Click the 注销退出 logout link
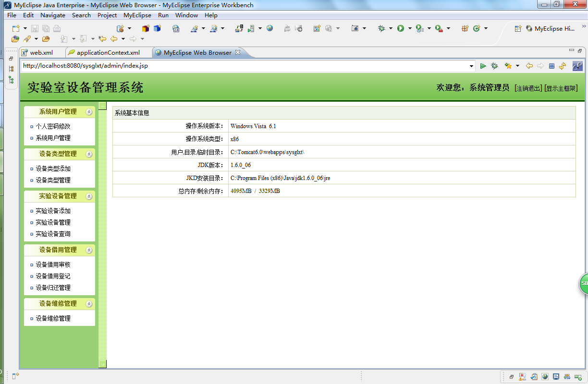588x384 pixels. point(528,88)
